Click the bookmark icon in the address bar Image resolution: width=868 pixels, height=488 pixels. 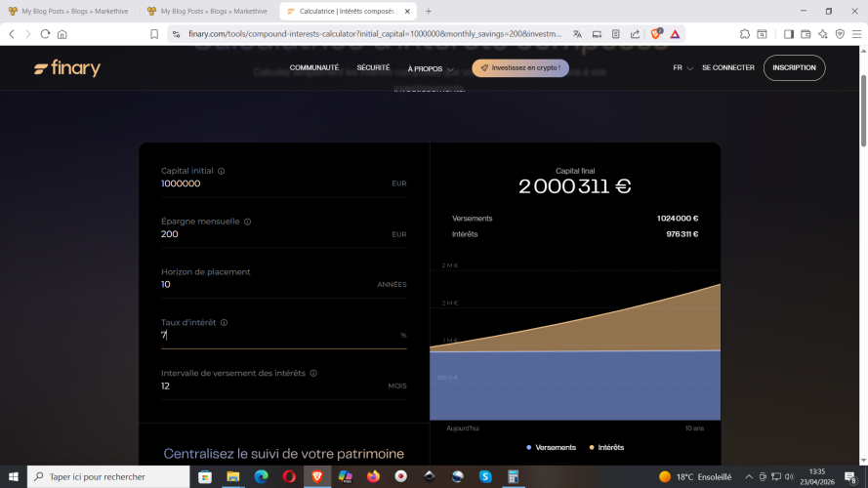(x=154, y=33)
